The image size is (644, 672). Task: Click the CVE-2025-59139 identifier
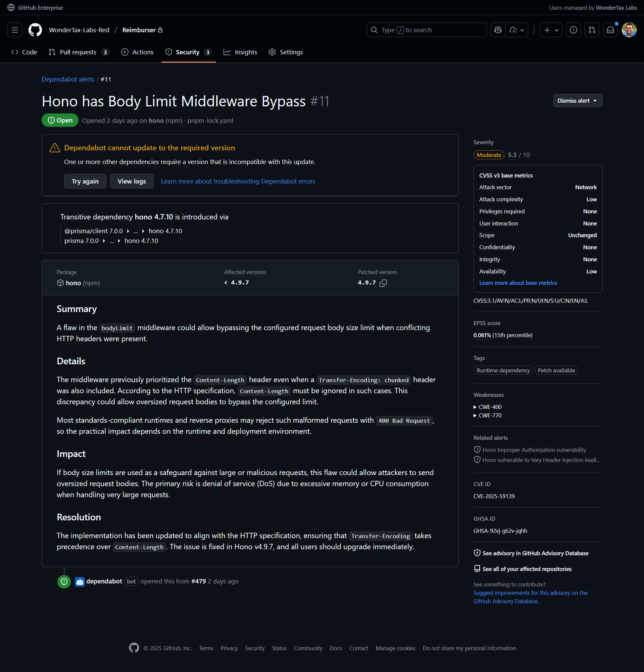[x=494, y=496]
